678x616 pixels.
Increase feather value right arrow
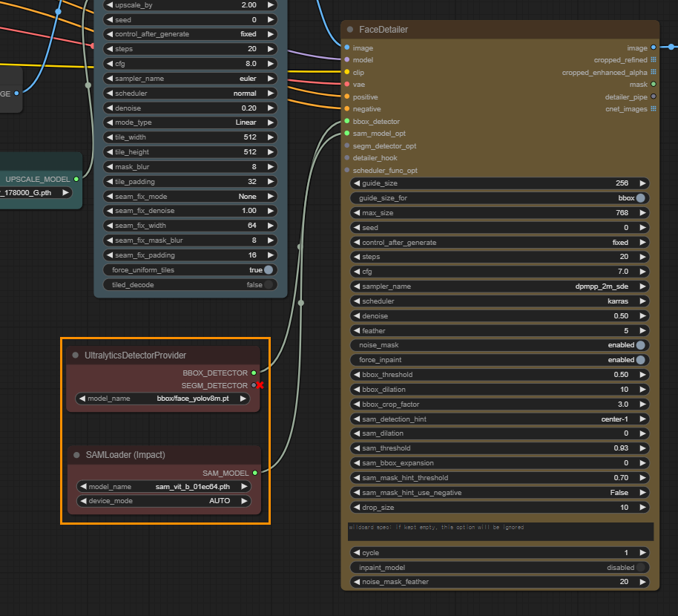click(x=642, y=330)
